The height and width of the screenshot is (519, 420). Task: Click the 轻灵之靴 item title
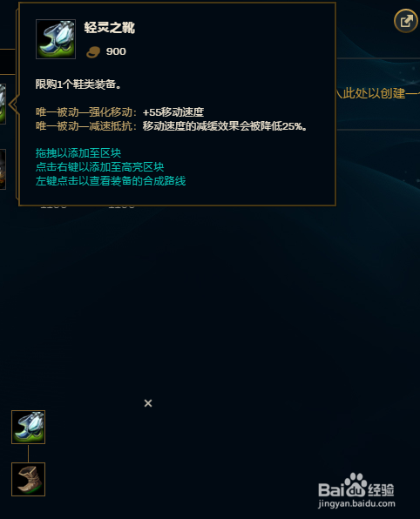[x=109, y=28]
